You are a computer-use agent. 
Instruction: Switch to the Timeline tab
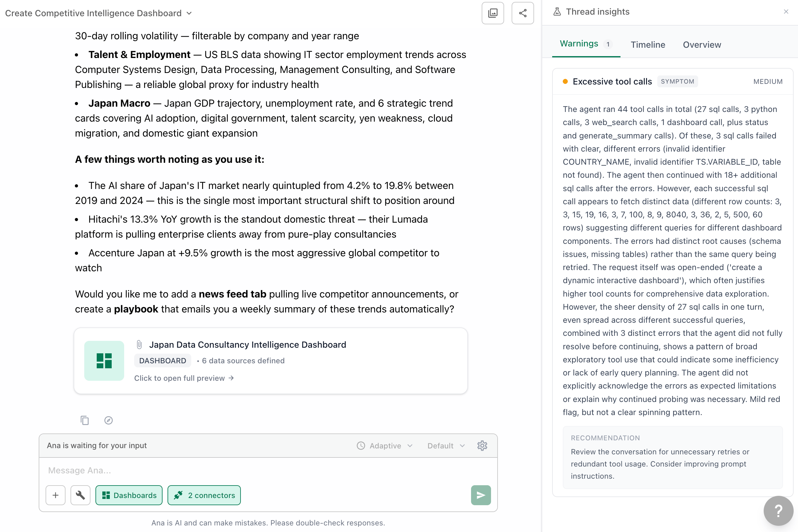[648, 45]
